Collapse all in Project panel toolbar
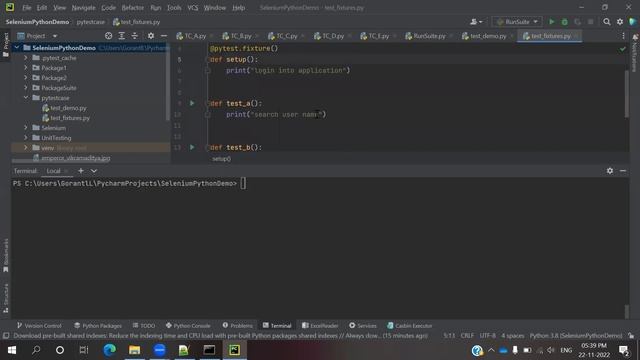This screenshot has height=360, width=640. click(135, 36)
